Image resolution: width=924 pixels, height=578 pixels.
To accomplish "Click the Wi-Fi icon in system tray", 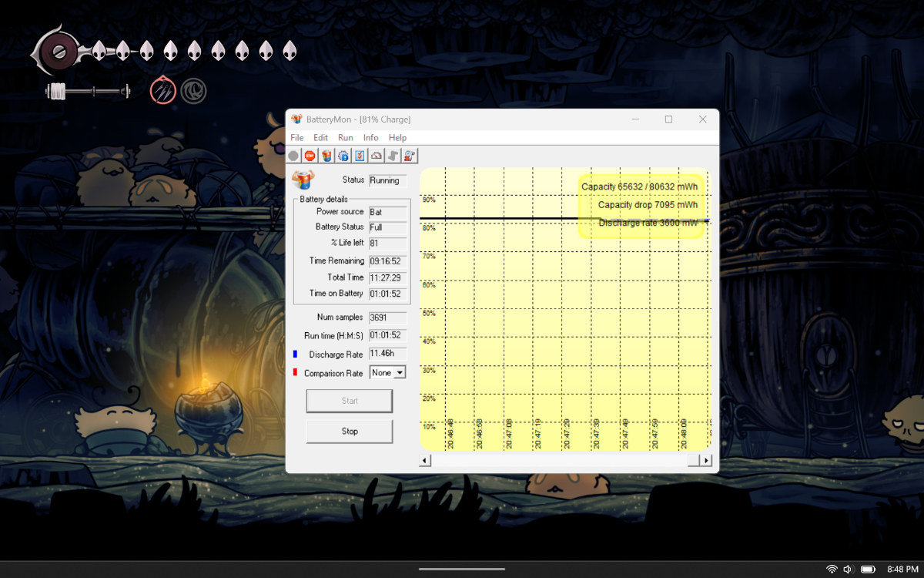I will point(832,569).
